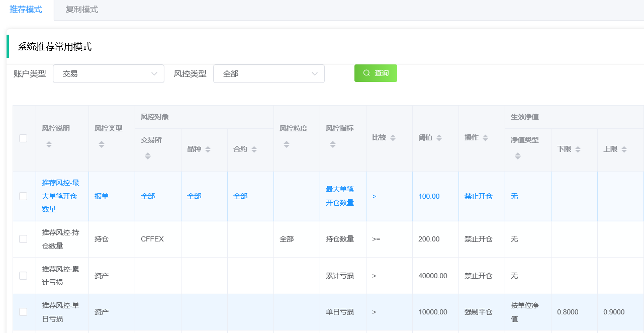Click the 合约 column sort icon

255,149
